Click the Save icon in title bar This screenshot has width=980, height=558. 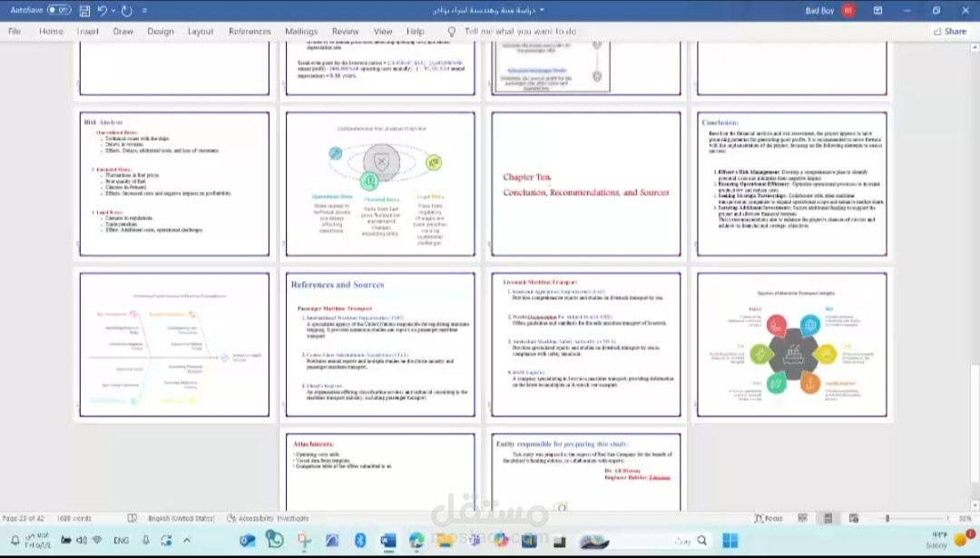click(85, 11)
